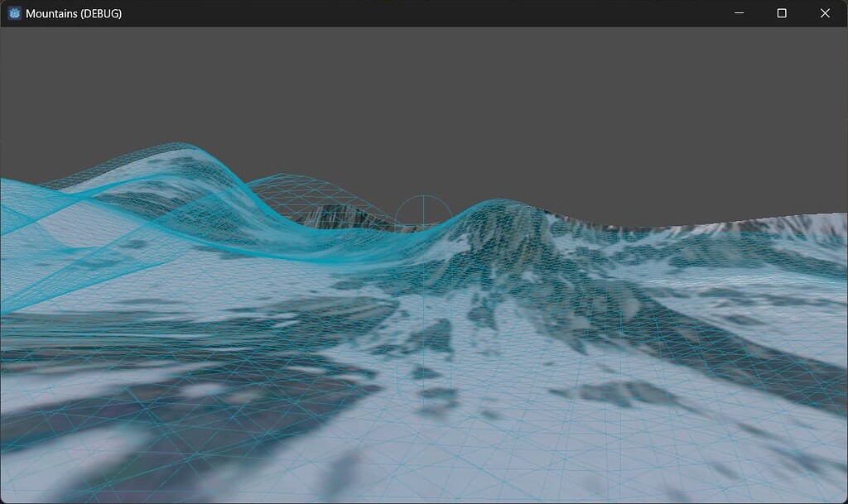
Task: Maximize the Mountains debug window
Action: (780, 13)
